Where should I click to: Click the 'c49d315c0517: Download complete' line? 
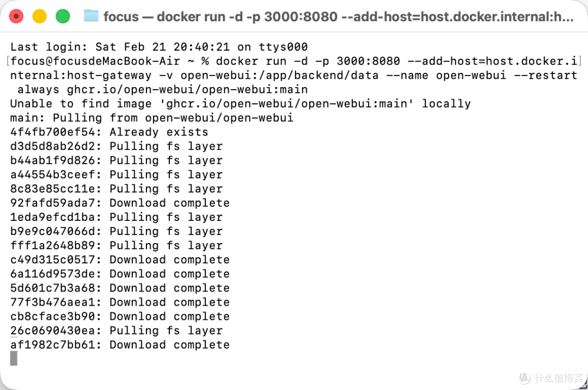[120, 259]
